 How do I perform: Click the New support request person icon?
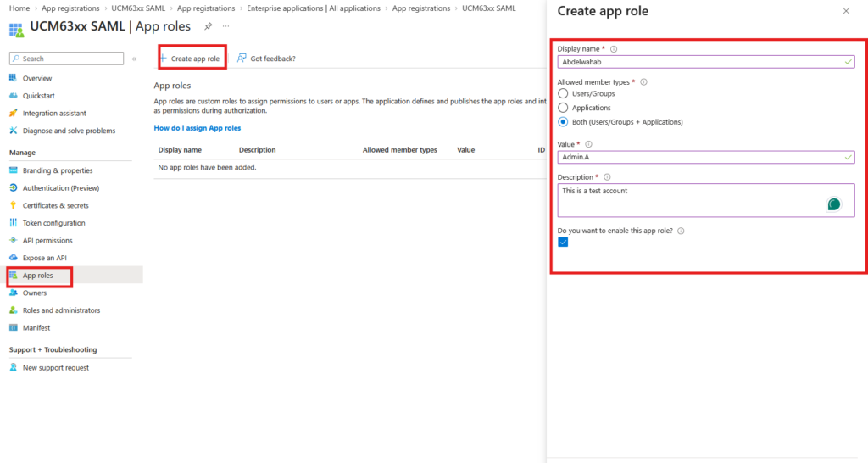tap(13, 368)
